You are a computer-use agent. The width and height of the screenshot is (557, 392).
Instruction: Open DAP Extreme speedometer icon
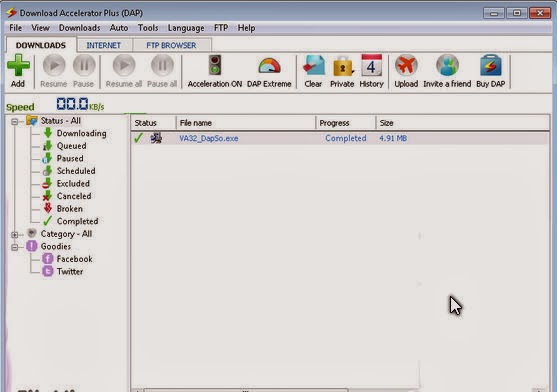coord(269,66)
